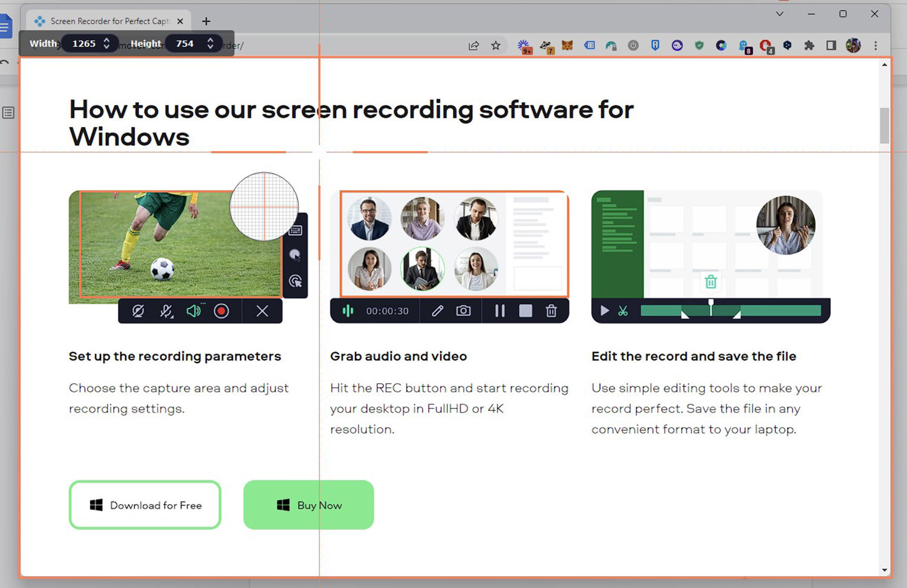The image size is (907, 588).
Task: Click the trash icon in the capture toolbar
Action: coord(551,311)
